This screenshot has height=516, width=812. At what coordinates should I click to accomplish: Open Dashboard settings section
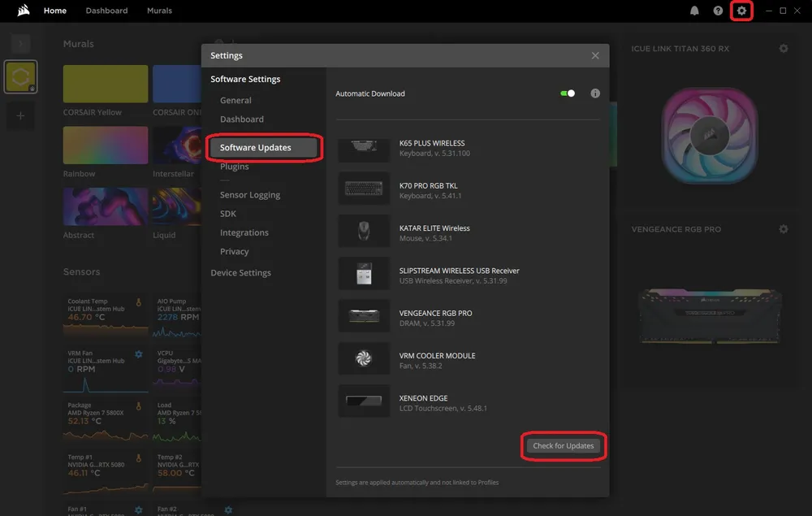coord(242,119)
